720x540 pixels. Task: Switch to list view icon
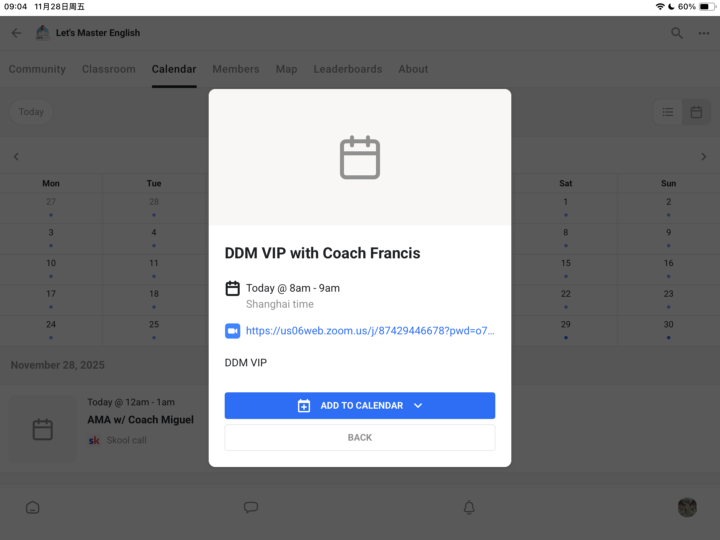coord(668,112)
